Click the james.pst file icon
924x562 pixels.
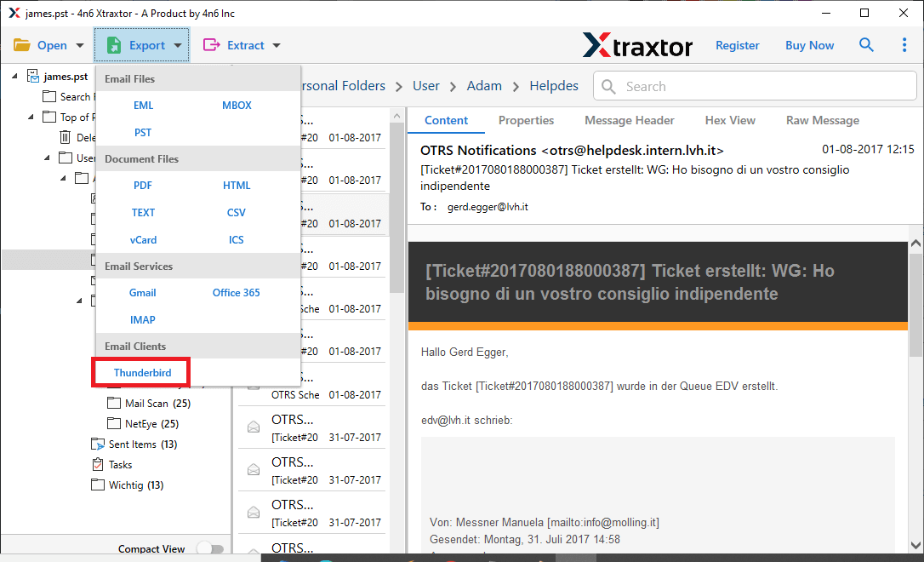pos(33,77)
